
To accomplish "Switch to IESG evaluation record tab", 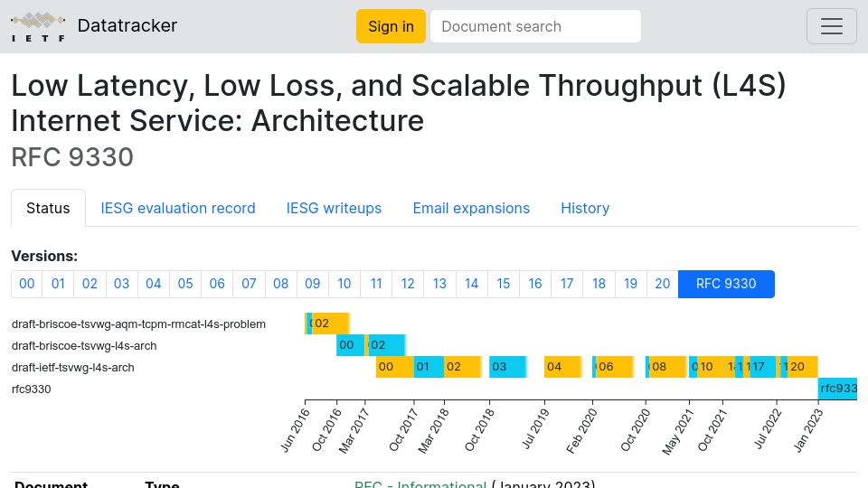I will coord(178,208).
